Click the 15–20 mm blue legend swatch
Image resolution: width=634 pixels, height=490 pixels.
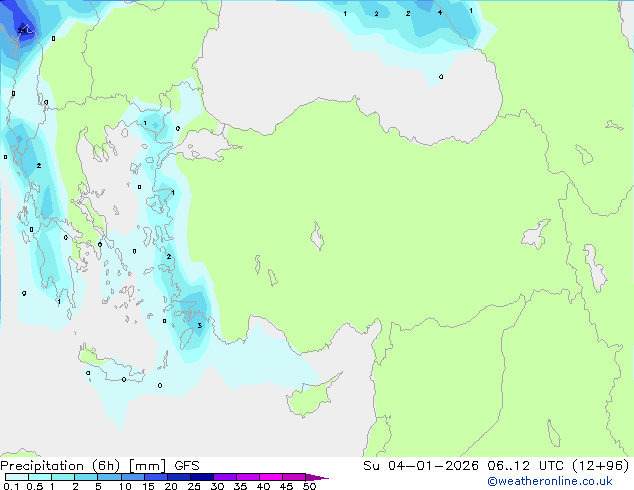(155, 477)
